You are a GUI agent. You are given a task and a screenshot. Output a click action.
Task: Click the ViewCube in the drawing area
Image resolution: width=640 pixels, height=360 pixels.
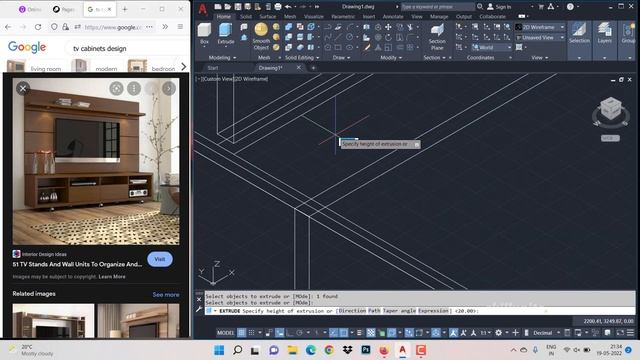click(611, 109)
